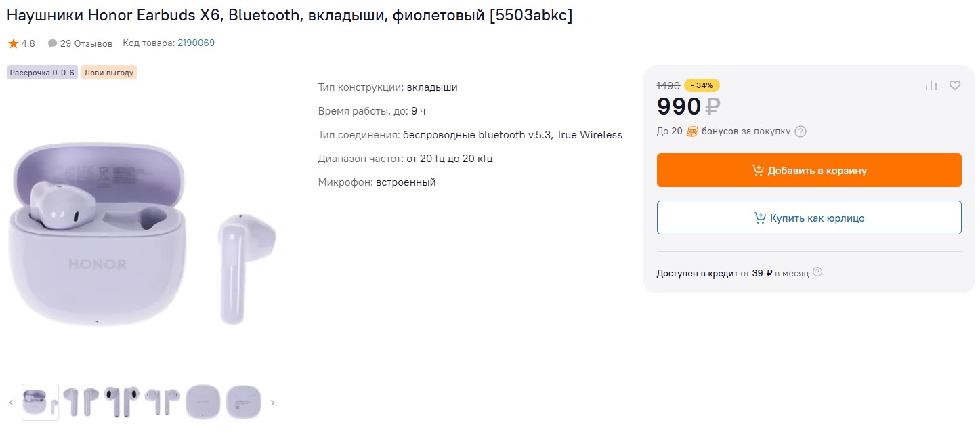Open product code 2190069 link

point(196,43)
